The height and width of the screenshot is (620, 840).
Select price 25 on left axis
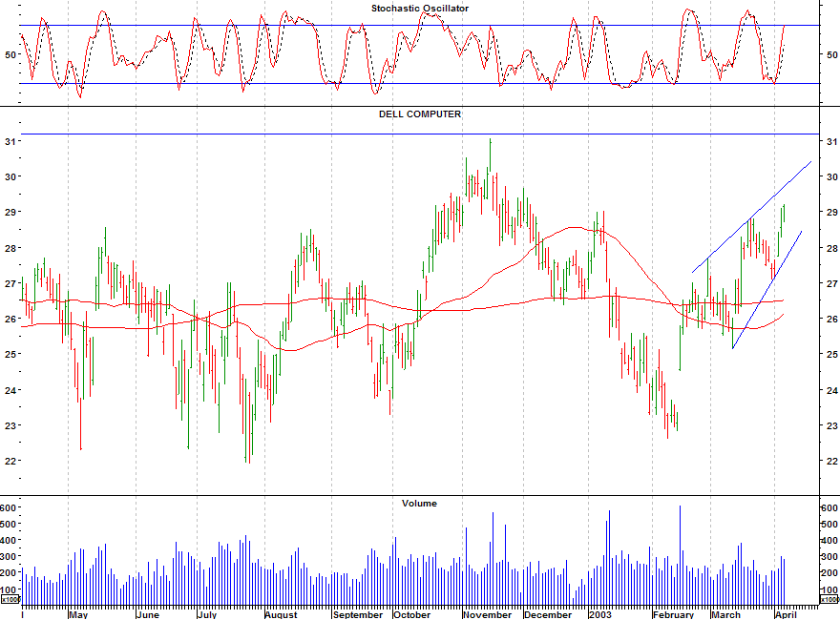[x=10, y=354]
